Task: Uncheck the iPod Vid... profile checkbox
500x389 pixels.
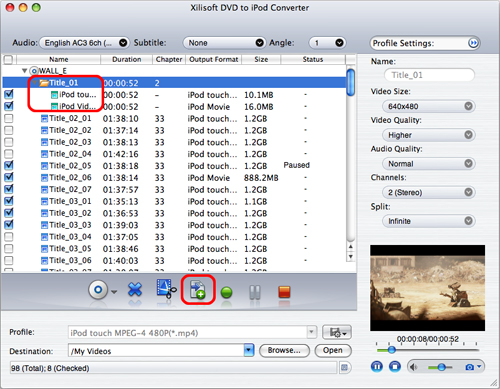Action: pos(9,106)
